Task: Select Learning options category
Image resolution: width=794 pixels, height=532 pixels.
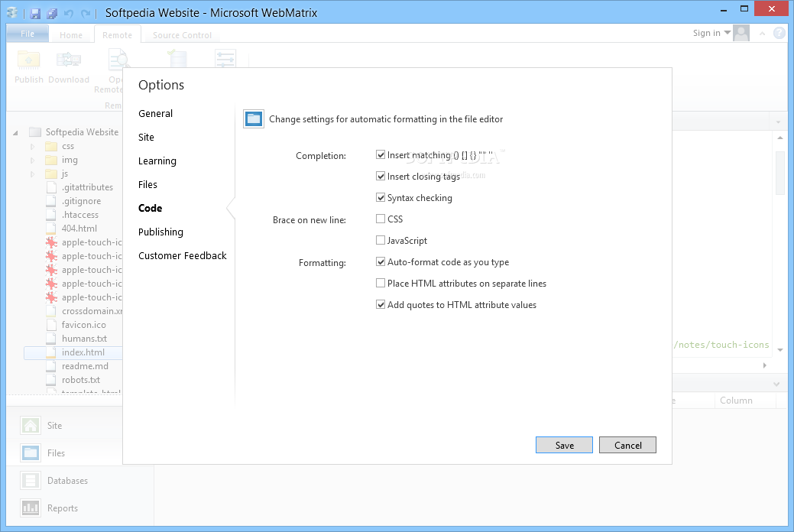Action: pos(157,161)
